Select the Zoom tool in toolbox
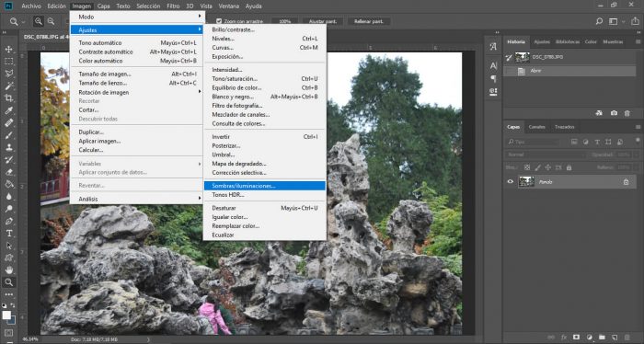Screen dimensions: 644x344 point(8,282)
